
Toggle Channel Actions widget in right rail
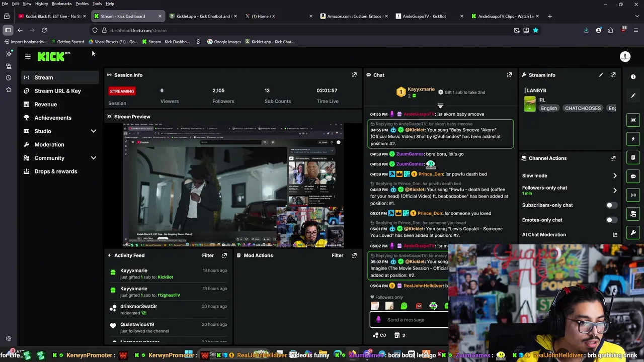coord(633,214)
